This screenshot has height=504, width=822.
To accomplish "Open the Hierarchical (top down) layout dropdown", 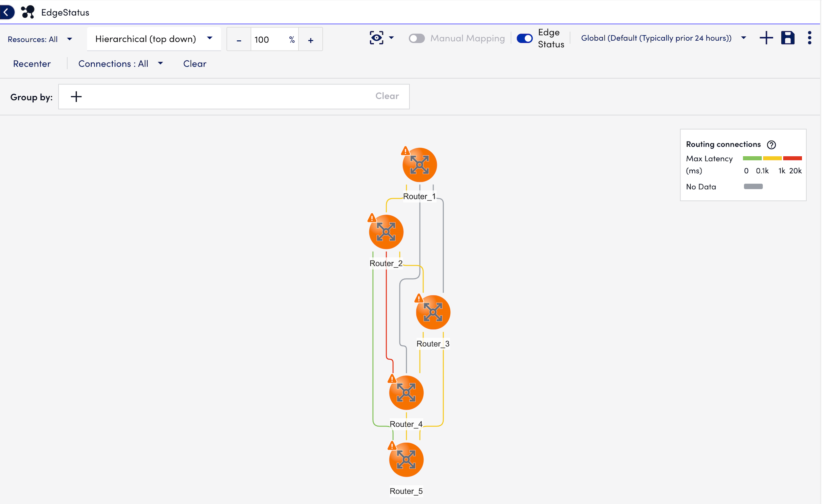I will (x=154, y=39).
